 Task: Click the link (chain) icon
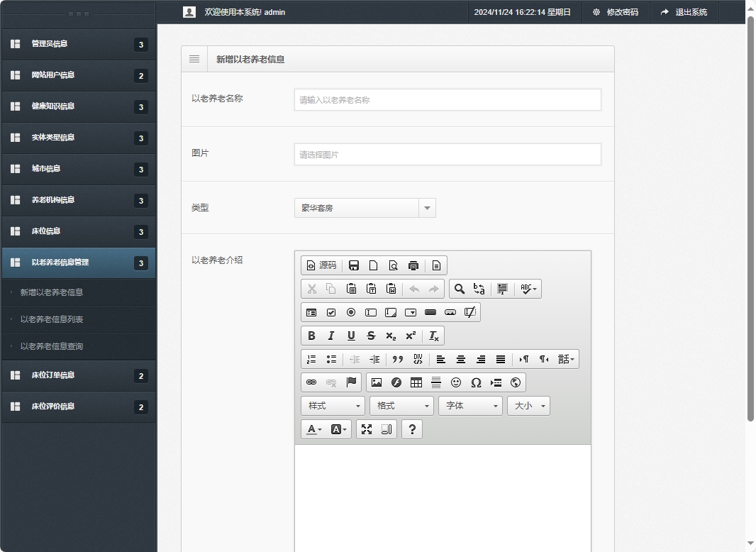tap(311, 382)
